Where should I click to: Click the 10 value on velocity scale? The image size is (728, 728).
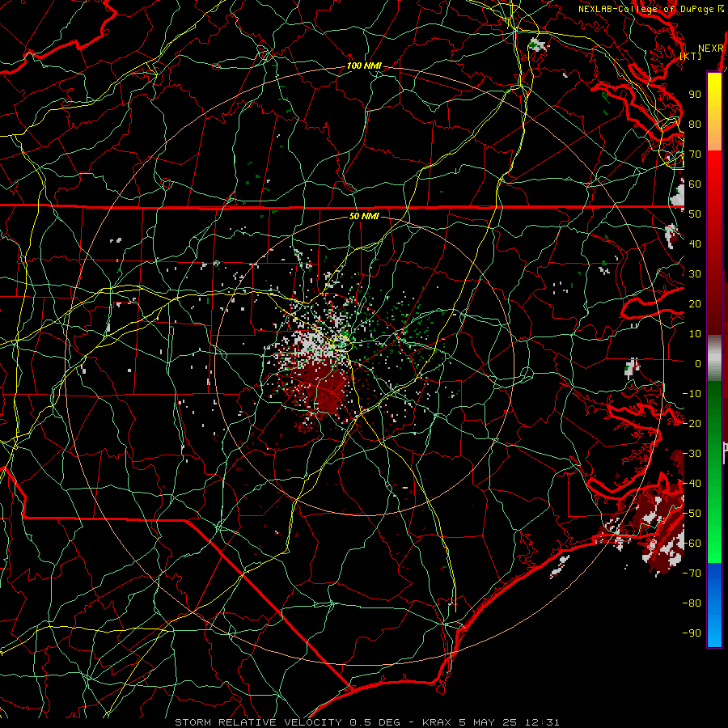695,334
